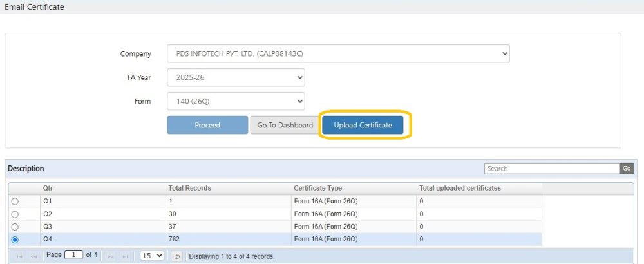This screenshot has width=644, height=264.
Task: Click the Proceed button
Action: tap(207, 125)
